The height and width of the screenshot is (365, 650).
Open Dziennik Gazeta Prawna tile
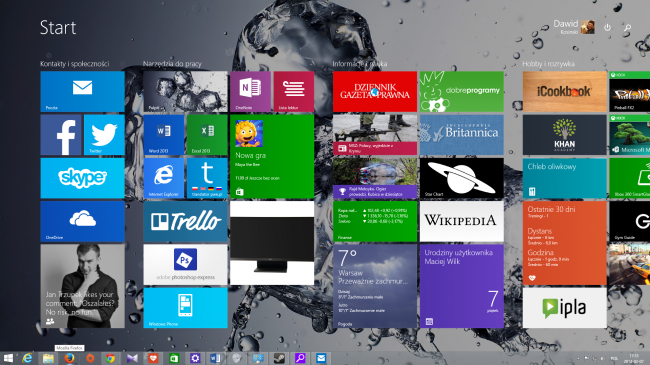point(375,92)
